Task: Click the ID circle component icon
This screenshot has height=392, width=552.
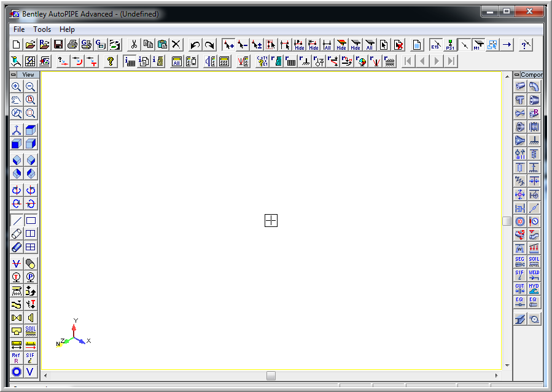Action: pos(520,221)
